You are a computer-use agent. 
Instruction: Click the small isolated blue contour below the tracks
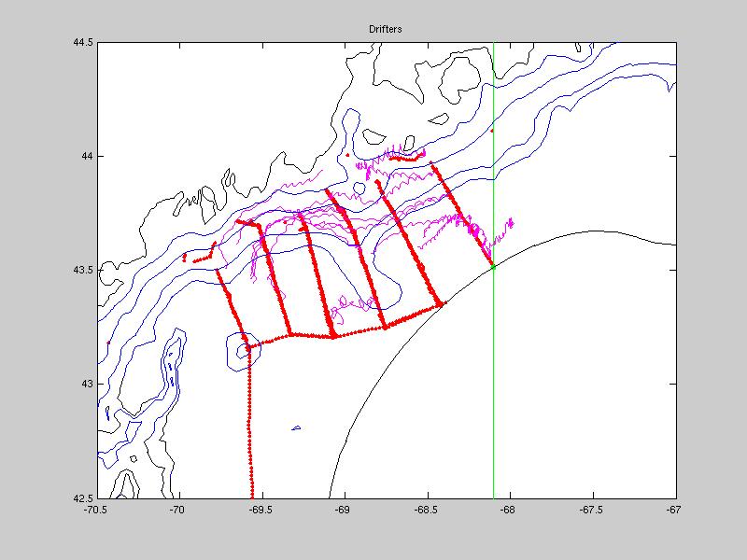[296, 428]
